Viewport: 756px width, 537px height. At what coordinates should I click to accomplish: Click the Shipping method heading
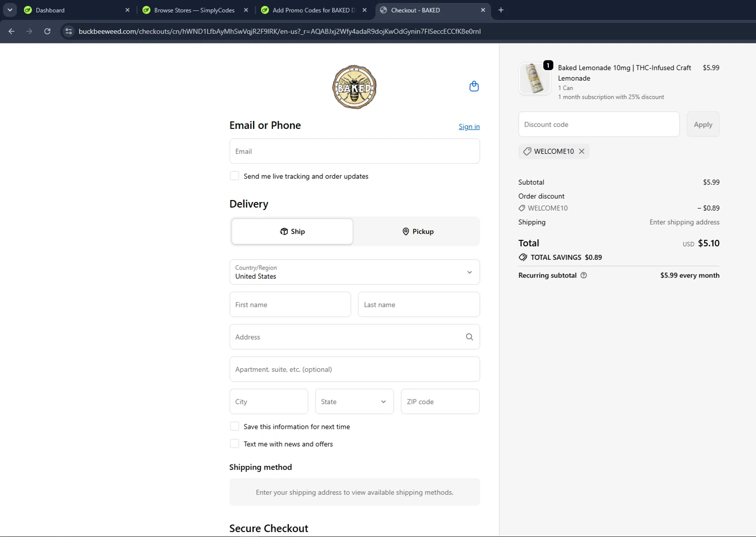click(261, 467)
